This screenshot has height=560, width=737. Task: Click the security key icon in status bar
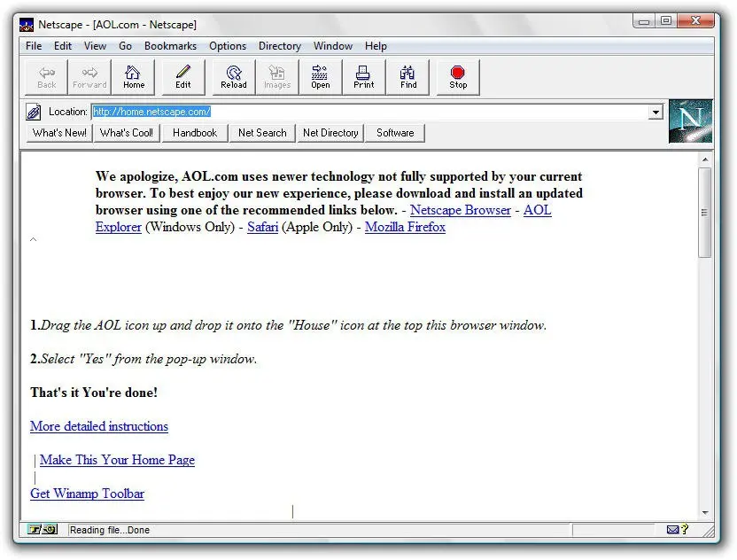pyautogui.click(x=43, y=530)
